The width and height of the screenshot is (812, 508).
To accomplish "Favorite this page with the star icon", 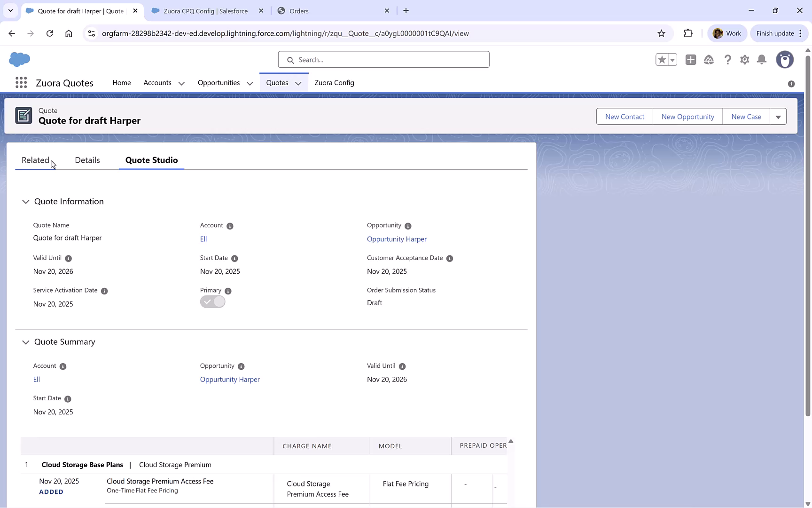I will [x=661, y=60].
